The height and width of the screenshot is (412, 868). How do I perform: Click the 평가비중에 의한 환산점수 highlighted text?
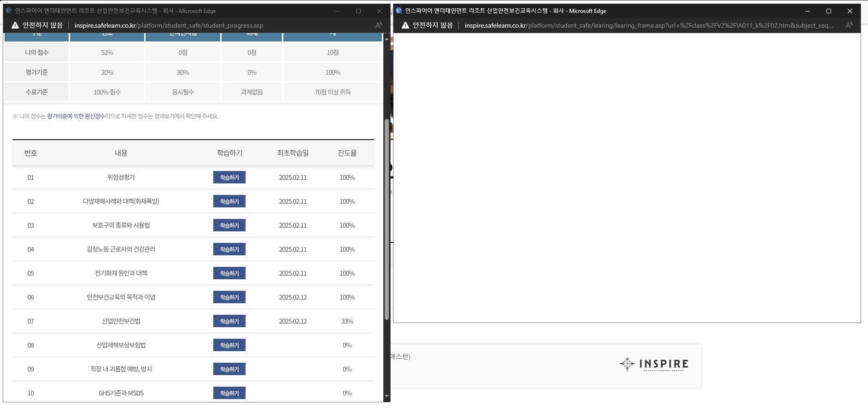point(76,116)
